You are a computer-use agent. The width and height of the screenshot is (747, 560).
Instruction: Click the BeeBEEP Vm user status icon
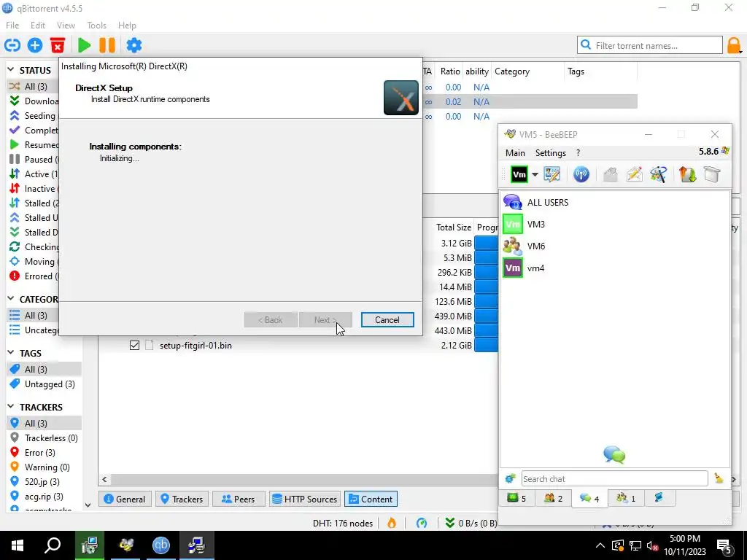tap(519, 174)
